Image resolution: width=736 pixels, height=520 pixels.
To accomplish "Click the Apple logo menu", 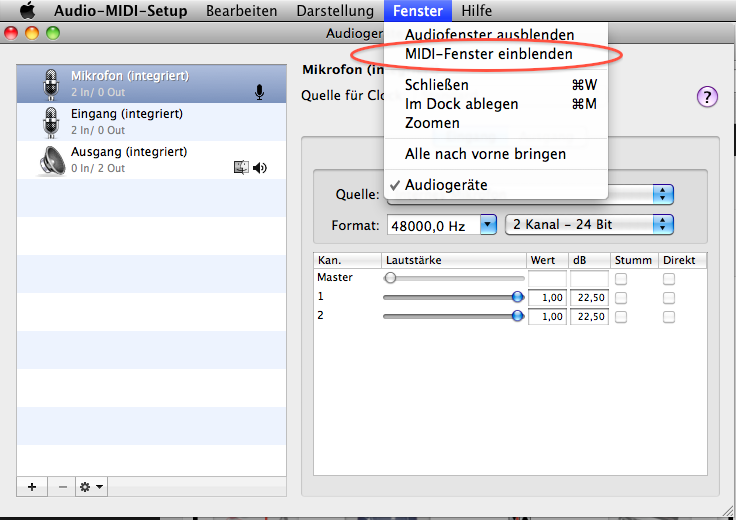I will click(27, 11).
